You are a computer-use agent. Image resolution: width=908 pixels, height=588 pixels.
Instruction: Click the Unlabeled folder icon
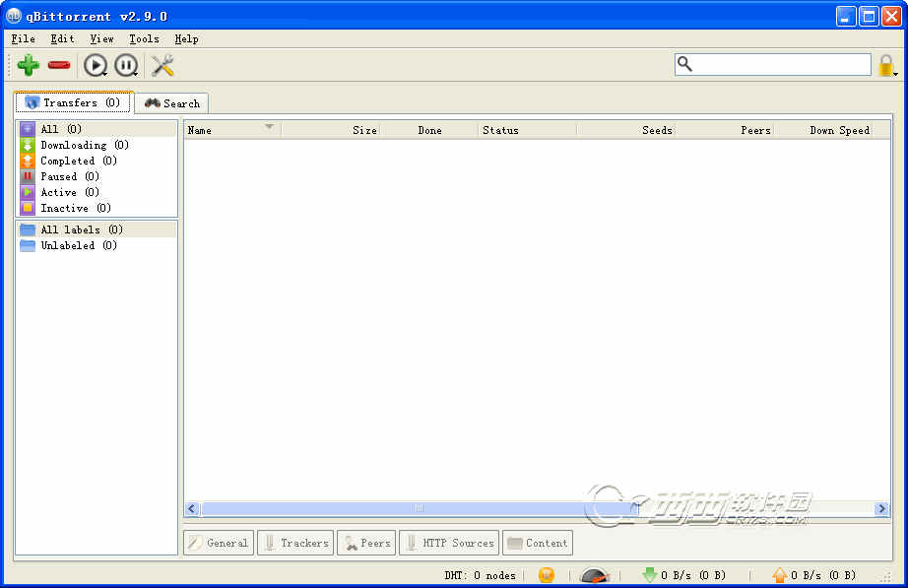click(x=28, y=245)
